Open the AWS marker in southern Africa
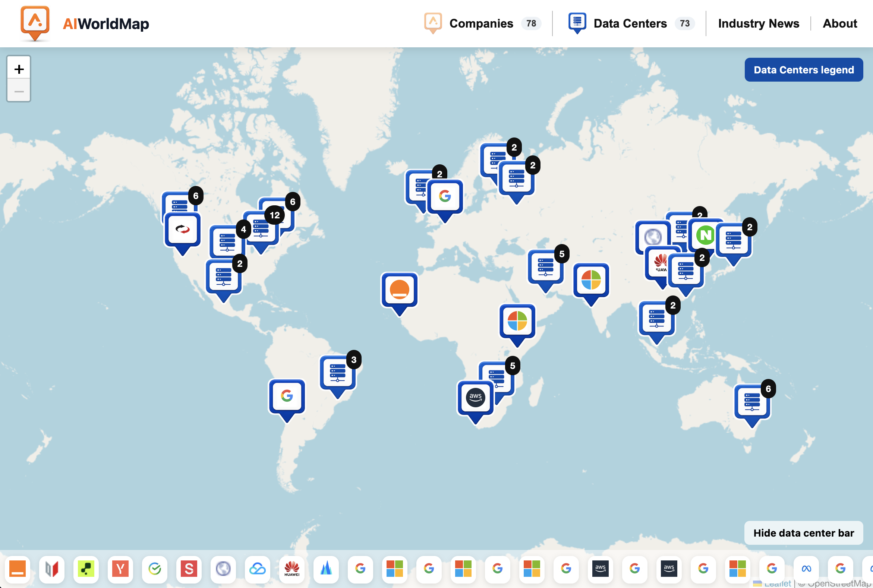This screenshot has width=873, height=588. click(x=475, y=399)
